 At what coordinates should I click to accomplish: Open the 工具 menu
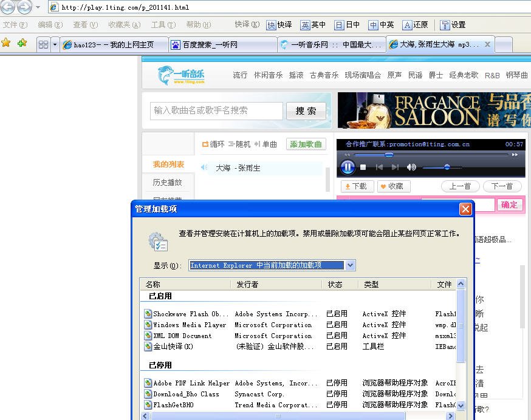pyautogui.click(x=164, y=25)
